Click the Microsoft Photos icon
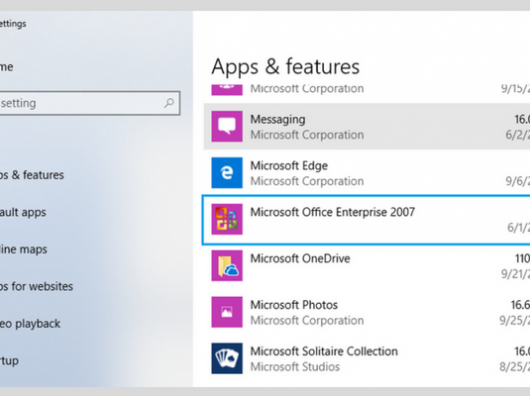530x396 pixels. click(x=227, y=312)
